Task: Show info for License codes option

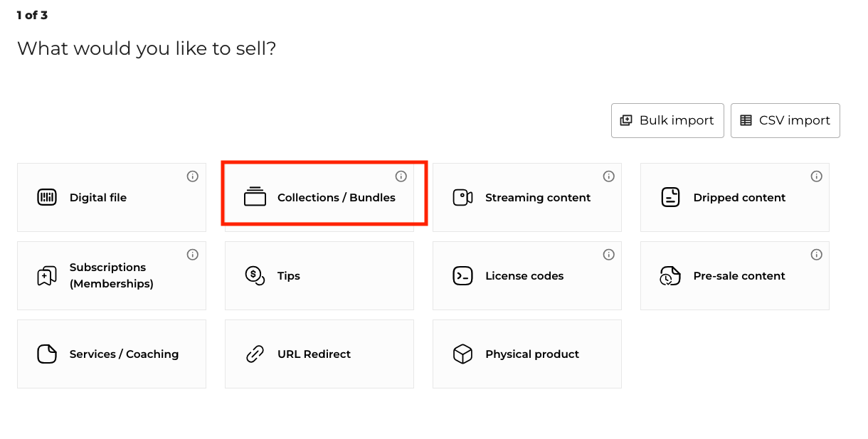Action: tap(608, 255)
